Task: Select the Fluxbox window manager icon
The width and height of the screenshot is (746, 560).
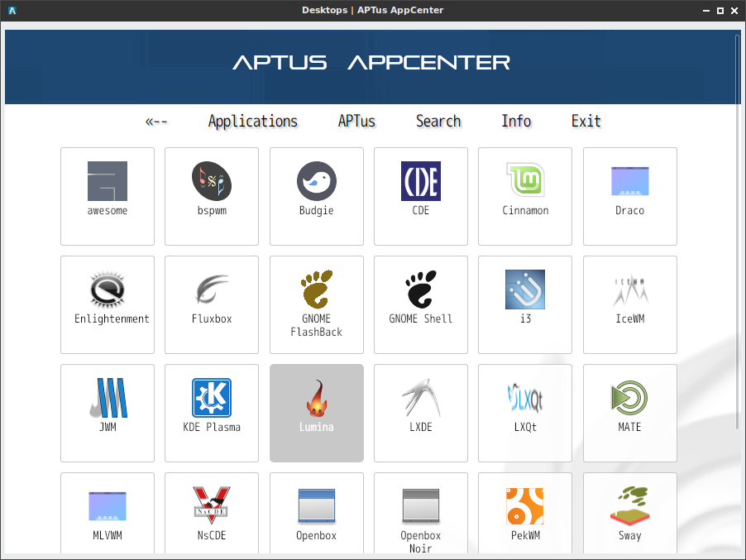Action: pos(212,290)
